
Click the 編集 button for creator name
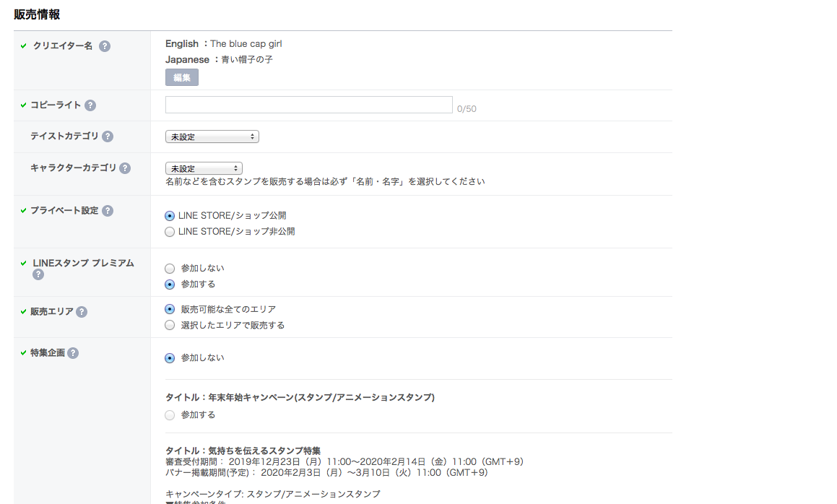(x=181, y=78)
